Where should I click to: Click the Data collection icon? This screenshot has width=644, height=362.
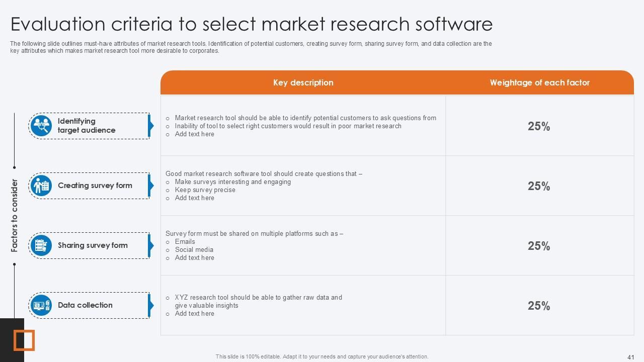point(41,305)
